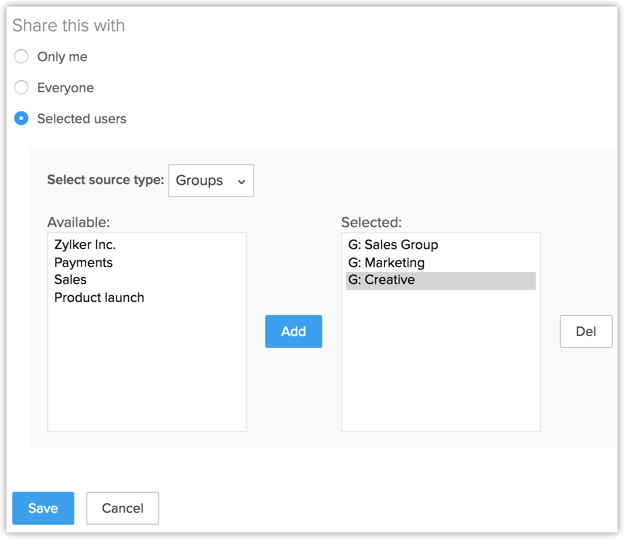Click the "Select source type:" label
This screenshot has height=539, width=624.
pos(105,181)
